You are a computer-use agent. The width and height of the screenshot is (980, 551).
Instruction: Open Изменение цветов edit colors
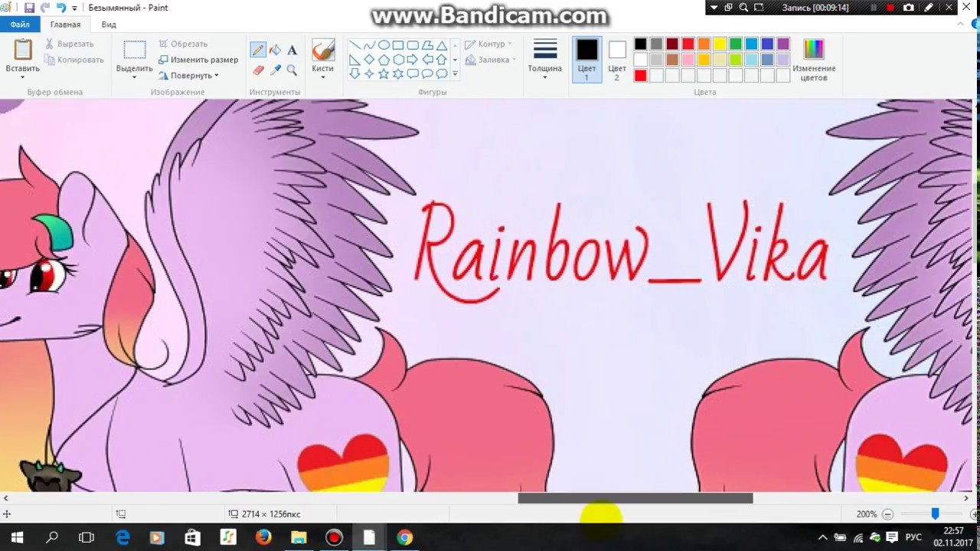814,60
